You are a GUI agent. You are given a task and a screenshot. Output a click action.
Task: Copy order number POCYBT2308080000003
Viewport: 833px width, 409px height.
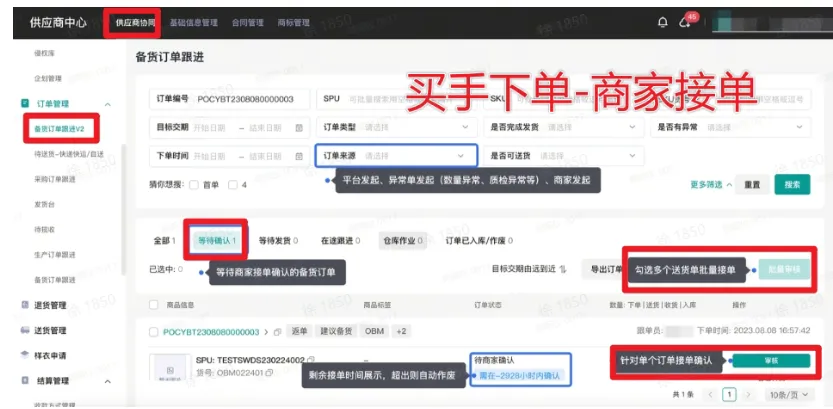277,332
